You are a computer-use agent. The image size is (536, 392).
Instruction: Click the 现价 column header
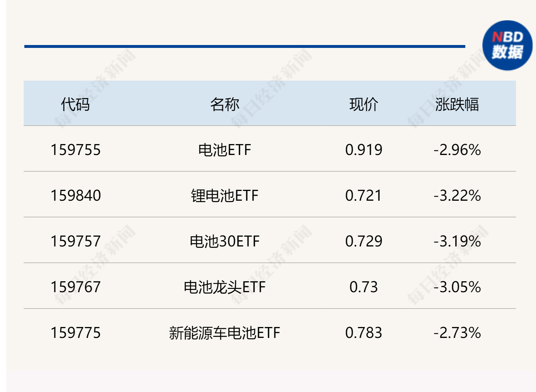pyautogui.click(x=364, y=104)
